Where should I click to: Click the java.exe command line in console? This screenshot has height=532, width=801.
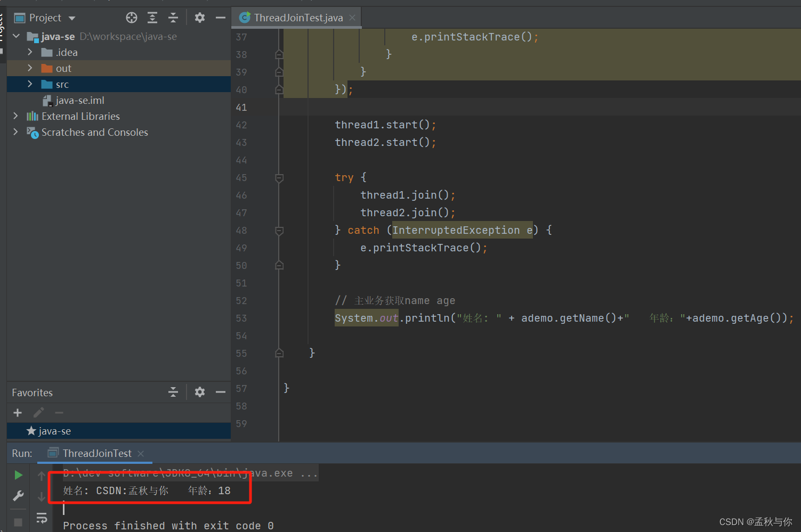pyautogui.click(x=190, y=473)
